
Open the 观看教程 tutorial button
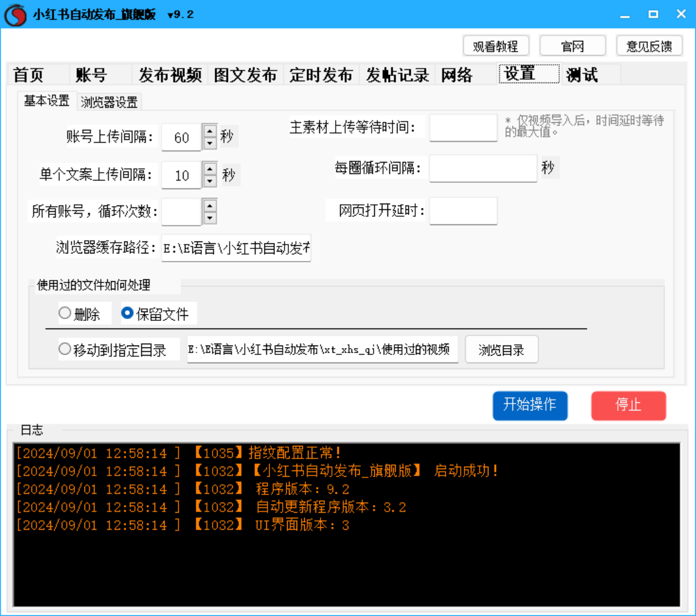point(496,46)
